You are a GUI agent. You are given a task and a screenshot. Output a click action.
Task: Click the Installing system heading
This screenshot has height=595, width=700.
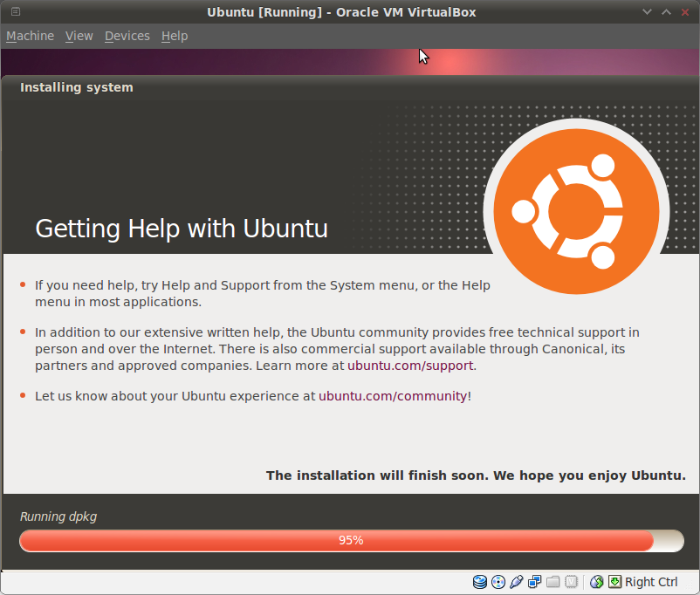point(76,87)
